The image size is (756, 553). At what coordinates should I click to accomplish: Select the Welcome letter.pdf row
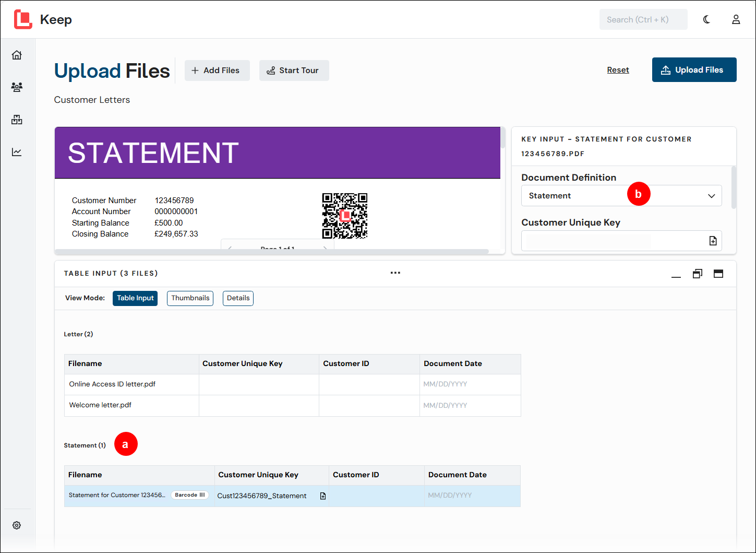pyautogui.click(x=292, y=405)
